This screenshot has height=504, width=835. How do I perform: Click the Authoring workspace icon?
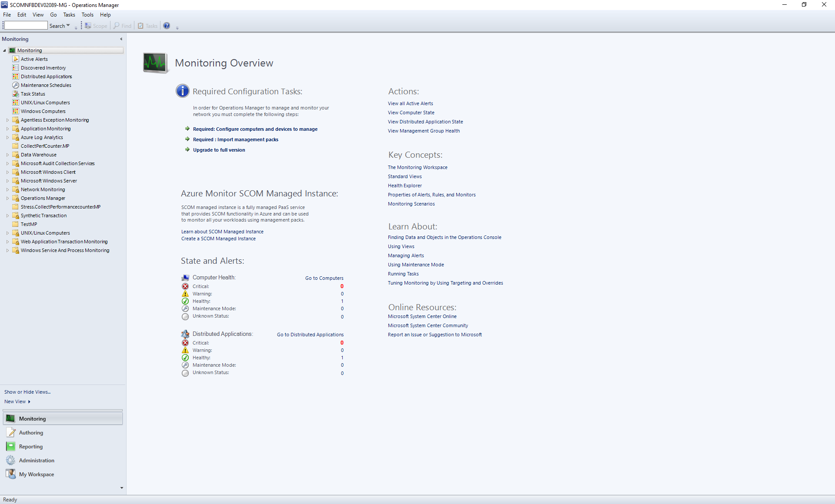[10, 431]
